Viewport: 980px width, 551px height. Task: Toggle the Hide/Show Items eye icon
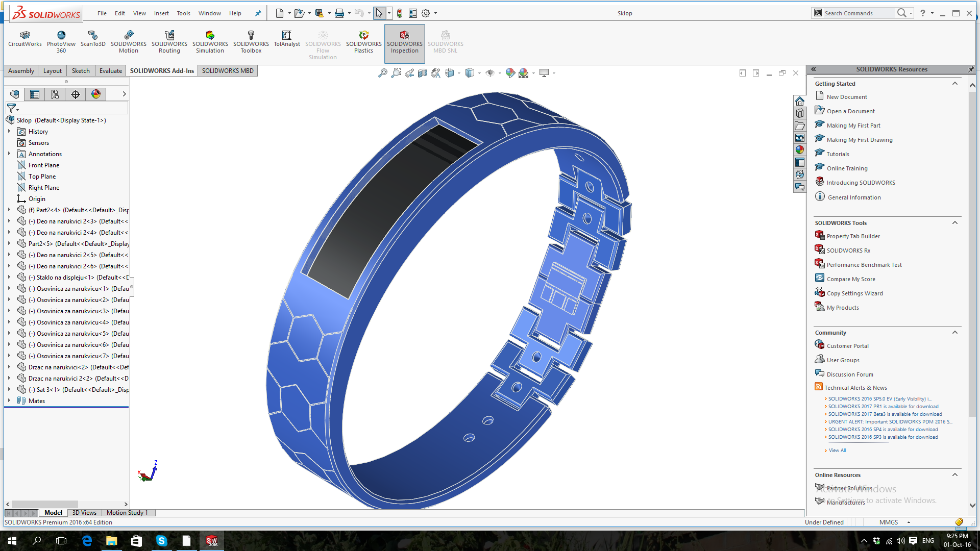pyautogui.click(x=490, y=73)
